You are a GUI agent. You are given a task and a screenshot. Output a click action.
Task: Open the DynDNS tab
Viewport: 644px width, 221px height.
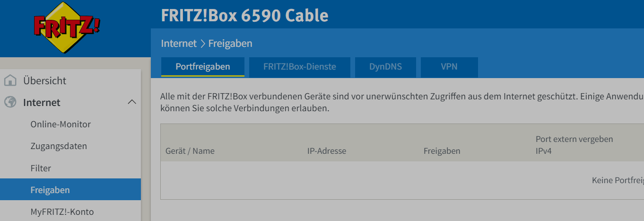[385, 67]
